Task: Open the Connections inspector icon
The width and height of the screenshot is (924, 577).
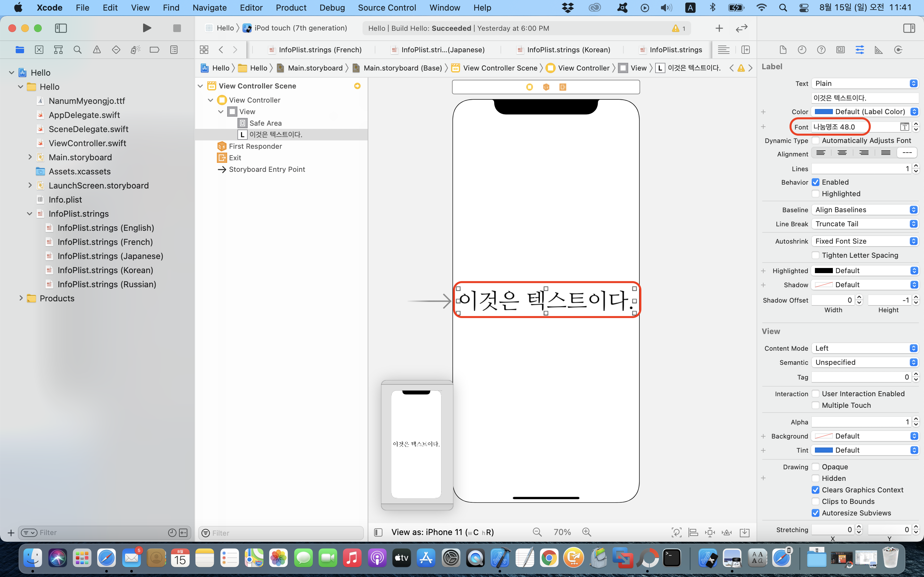Action: click(x=898, y=50)
